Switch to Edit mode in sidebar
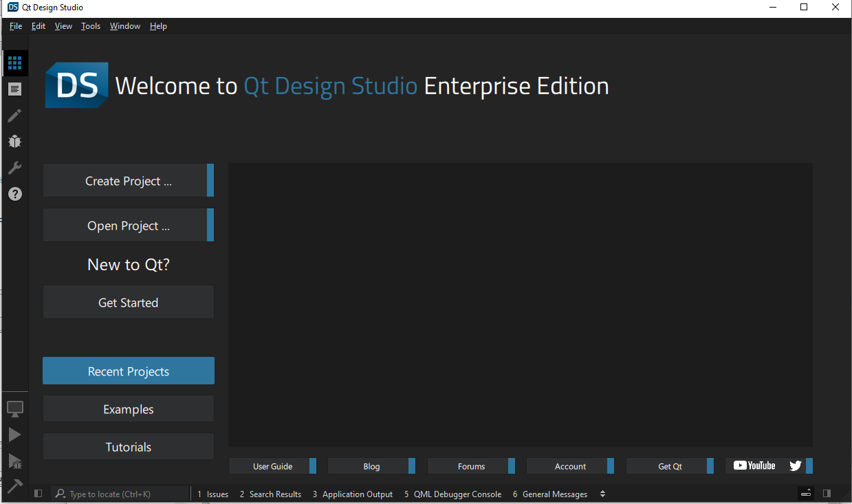The image size is (852, 504). coord(14,89)
